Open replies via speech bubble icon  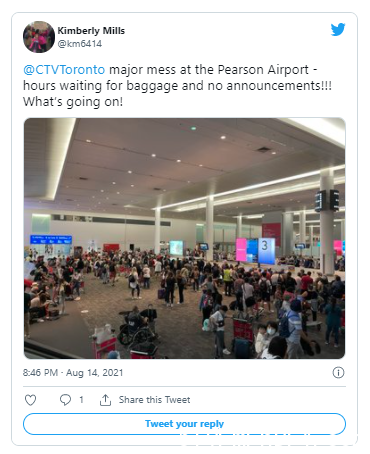point(65,400)
